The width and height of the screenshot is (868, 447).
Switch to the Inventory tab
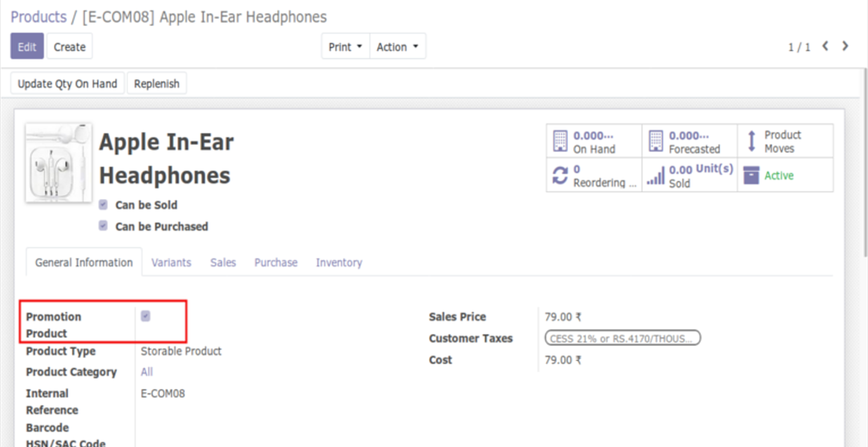point(339,262)
